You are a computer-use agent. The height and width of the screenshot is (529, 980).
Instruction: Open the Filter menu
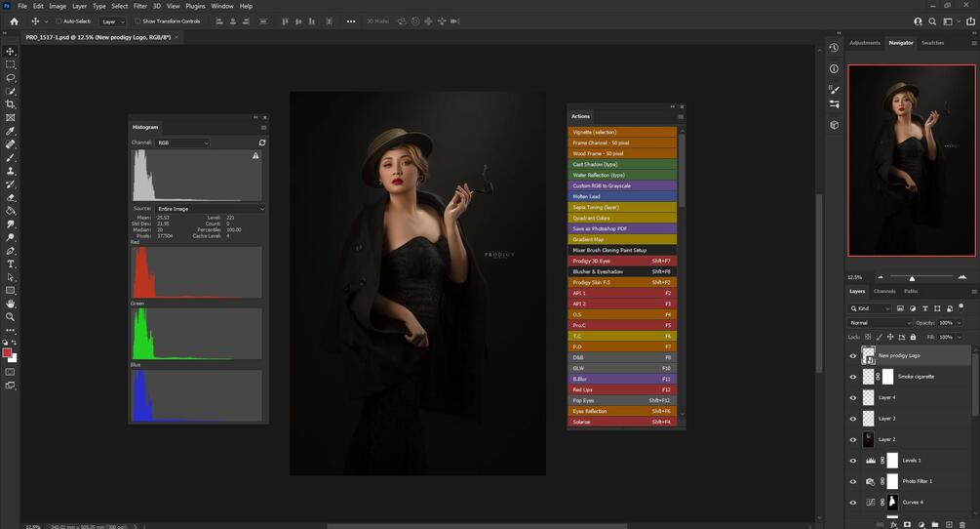click(x=140, y=6)
